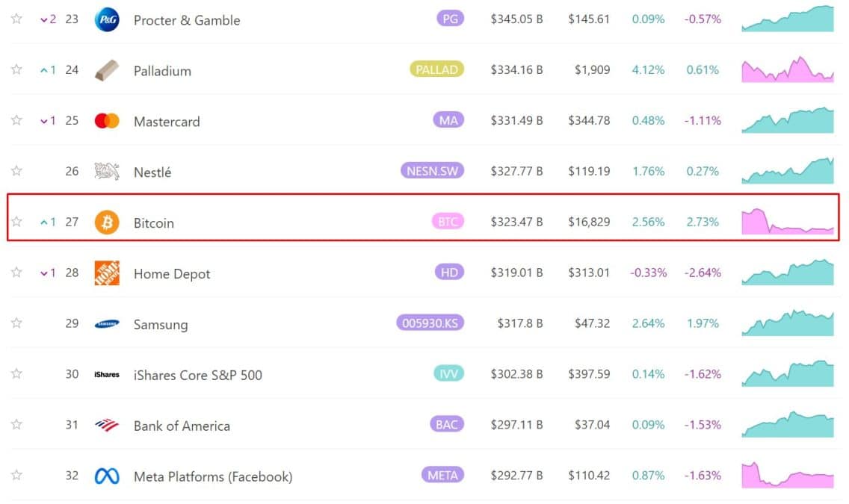
Task: Select Nestlé's daily change "1.76%"
Action: pyautogui.click(x=648, y=171)
